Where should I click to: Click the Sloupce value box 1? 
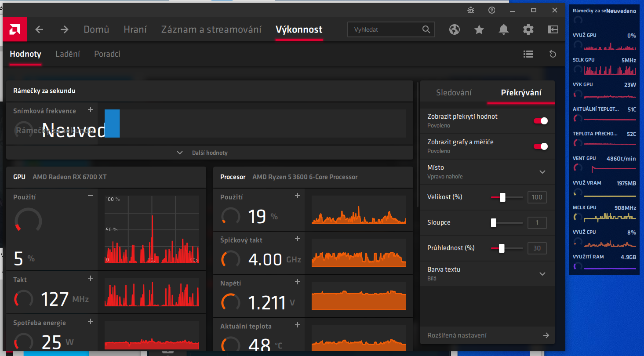pyautogui.click(x=537, y=223)
